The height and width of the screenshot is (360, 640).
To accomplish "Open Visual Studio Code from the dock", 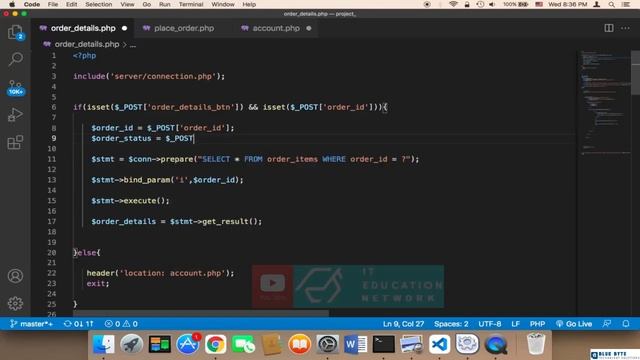I will (439, 344).
